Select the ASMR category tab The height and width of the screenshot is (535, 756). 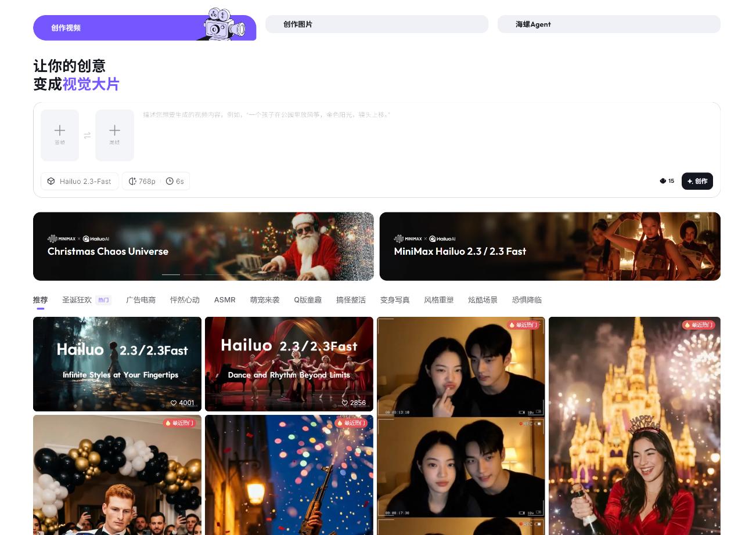point(225,300)
